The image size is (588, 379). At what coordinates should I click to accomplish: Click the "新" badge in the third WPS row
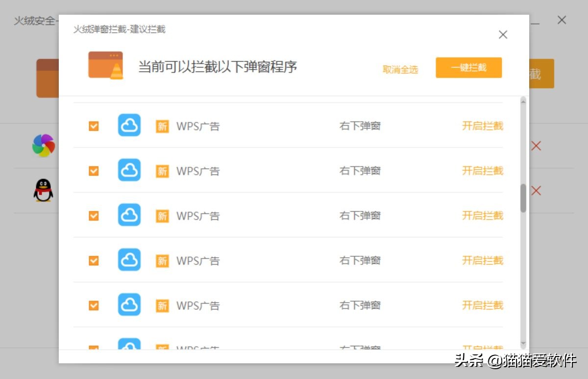(x=162, y=215)
